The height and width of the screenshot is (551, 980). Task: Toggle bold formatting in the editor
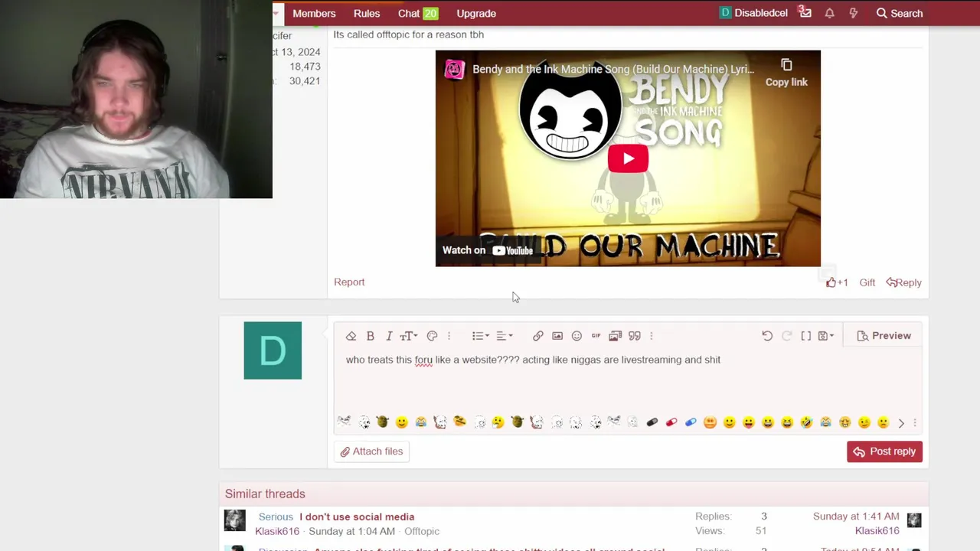pos(371,336)
